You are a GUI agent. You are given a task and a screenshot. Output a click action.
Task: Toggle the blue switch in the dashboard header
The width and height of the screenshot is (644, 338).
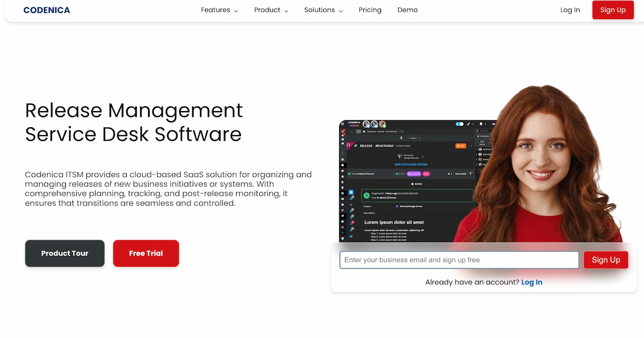[x=459, y=124]
